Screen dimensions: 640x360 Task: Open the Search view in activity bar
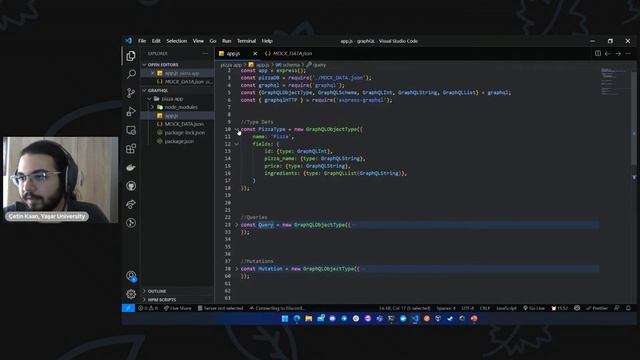(131, 74)
